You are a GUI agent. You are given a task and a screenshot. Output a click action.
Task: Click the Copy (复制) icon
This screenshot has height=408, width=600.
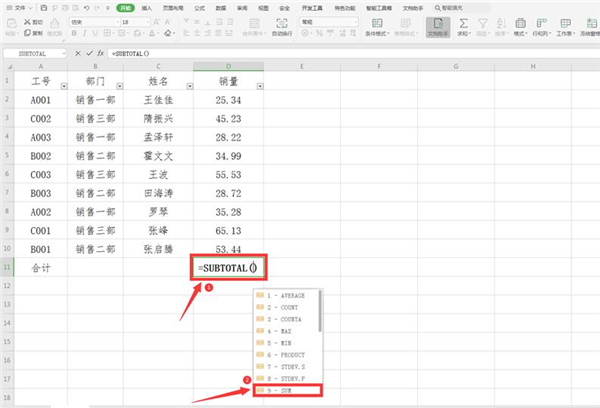(28, 33)
